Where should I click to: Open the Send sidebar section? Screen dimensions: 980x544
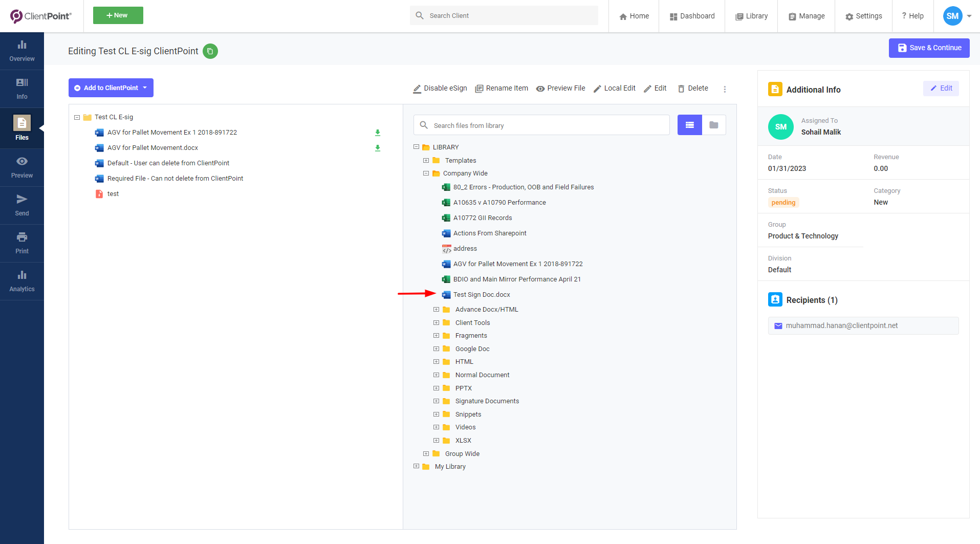(x=22, y=206)
